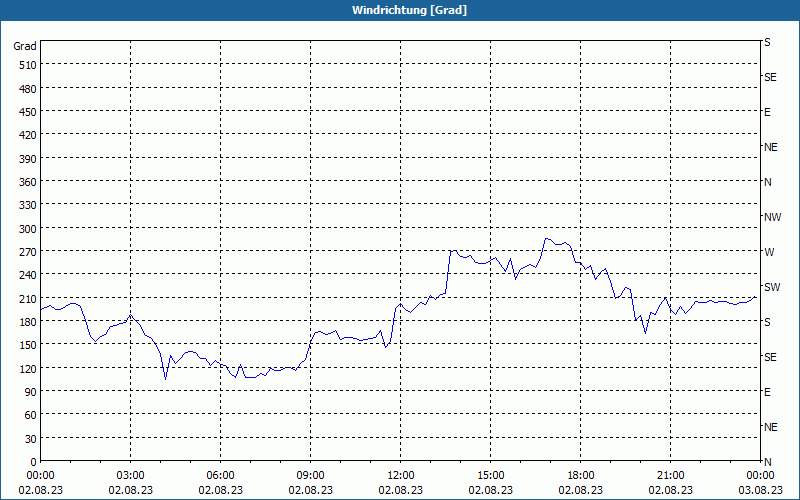The width and height of the screenshot is (800, 500).
Task: Click the 02.08.23 date under 06:00
Action: coord(220,490)
